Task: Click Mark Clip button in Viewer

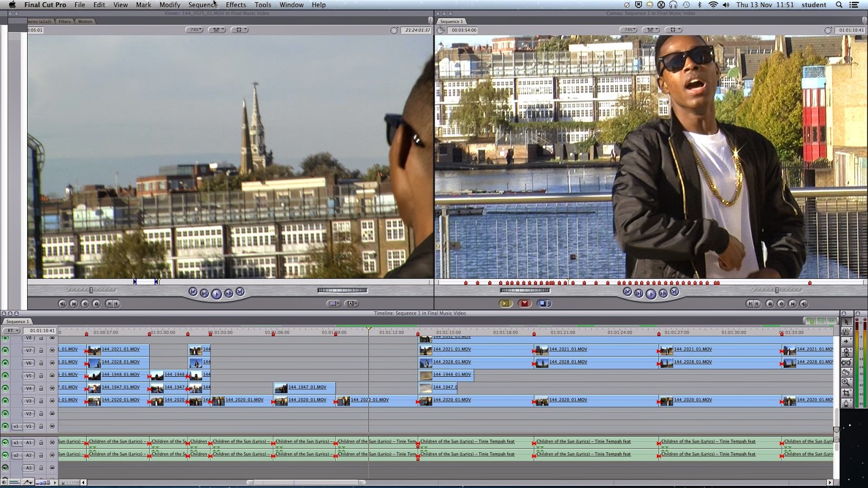Action: pos(74,304)
